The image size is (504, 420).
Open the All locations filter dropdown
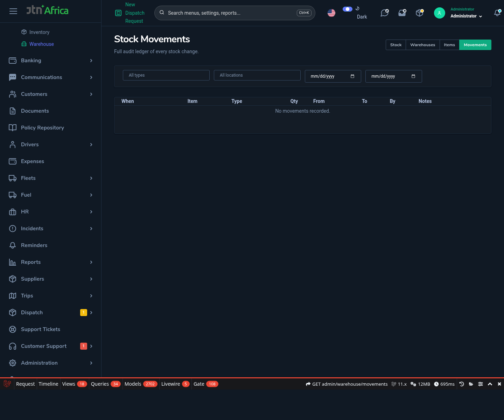tap(257, 75)
